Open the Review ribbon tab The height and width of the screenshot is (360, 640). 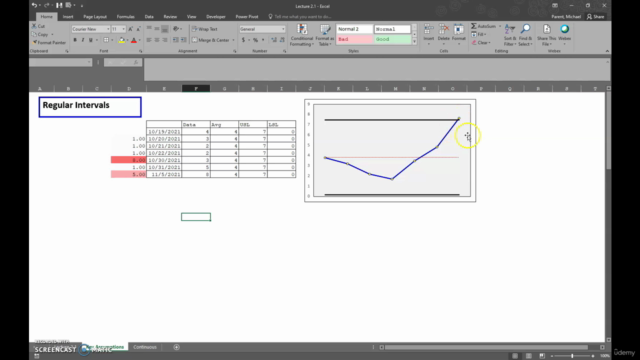tap(170, 17)
